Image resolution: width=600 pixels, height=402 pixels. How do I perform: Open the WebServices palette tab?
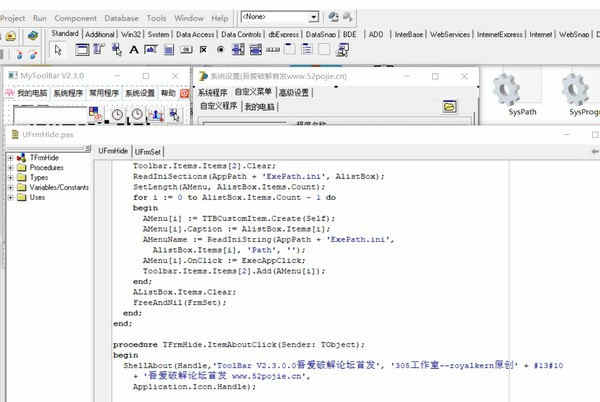pos(450,34)
